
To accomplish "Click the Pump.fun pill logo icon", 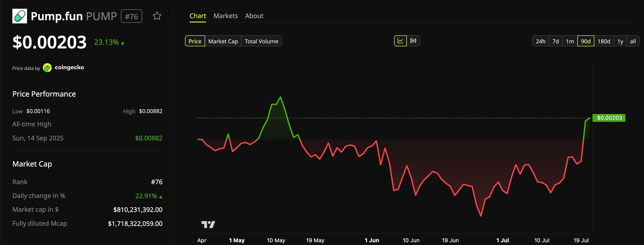I will [19, 16].
